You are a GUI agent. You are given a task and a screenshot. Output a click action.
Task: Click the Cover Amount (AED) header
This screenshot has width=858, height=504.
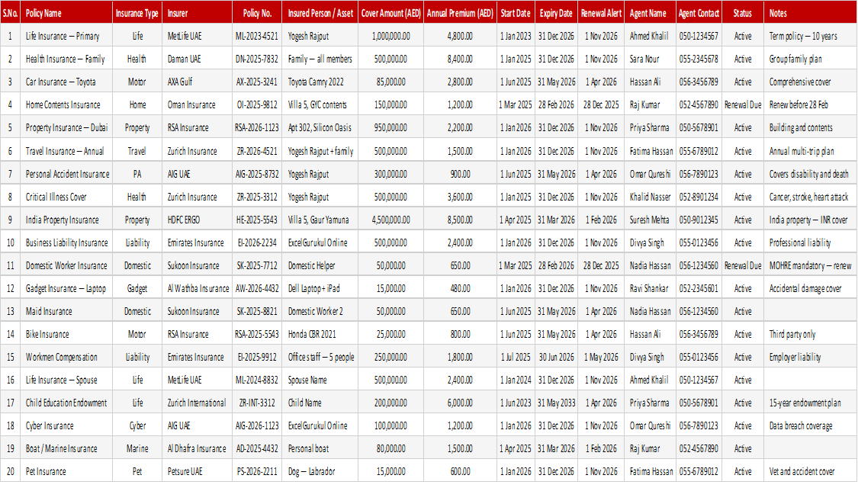[x=390, y=13]
